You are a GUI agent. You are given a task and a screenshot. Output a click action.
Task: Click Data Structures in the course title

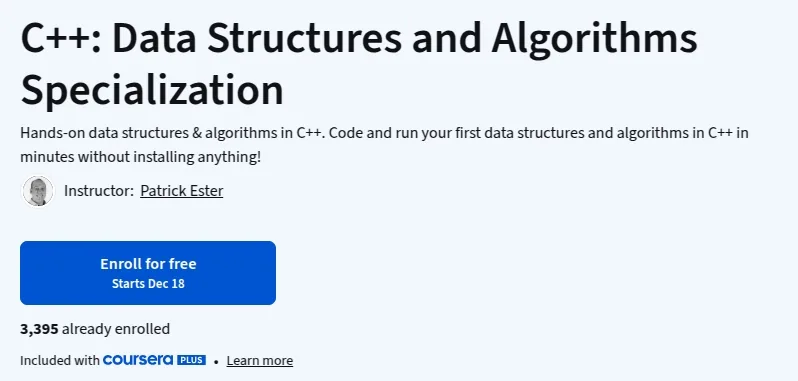(x=258, y=39)
